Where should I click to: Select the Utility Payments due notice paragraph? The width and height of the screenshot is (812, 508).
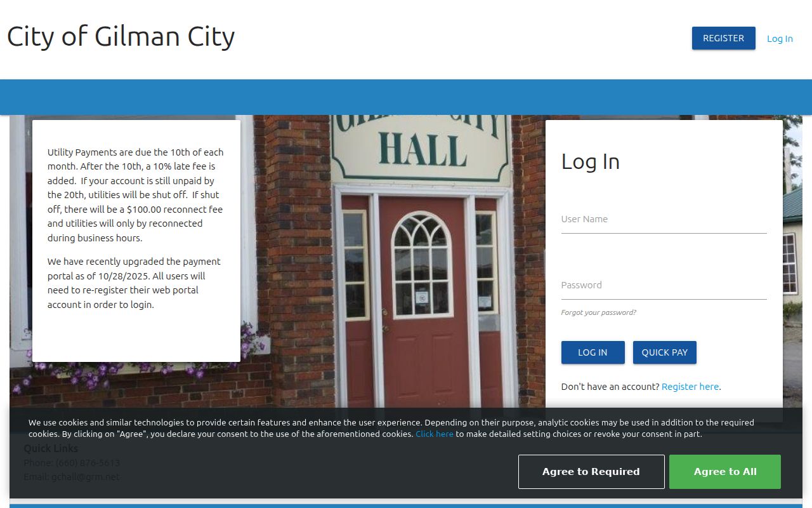[x=136, y=195]
